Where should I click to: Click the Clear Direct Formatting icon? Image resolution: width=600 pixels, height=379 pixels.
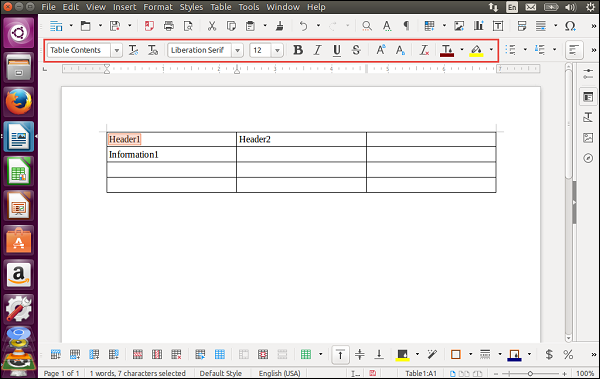point(424,50)
